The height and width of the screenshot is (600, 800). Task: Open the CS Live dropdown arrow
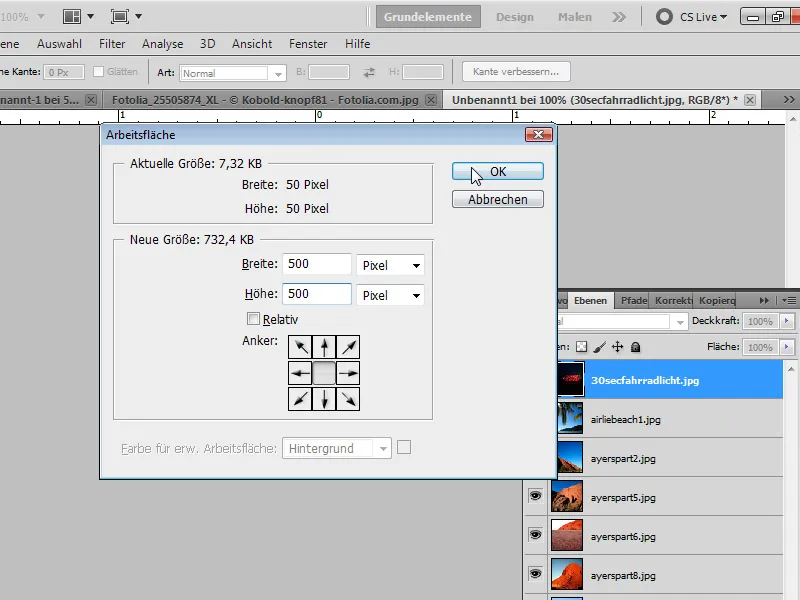723,17
